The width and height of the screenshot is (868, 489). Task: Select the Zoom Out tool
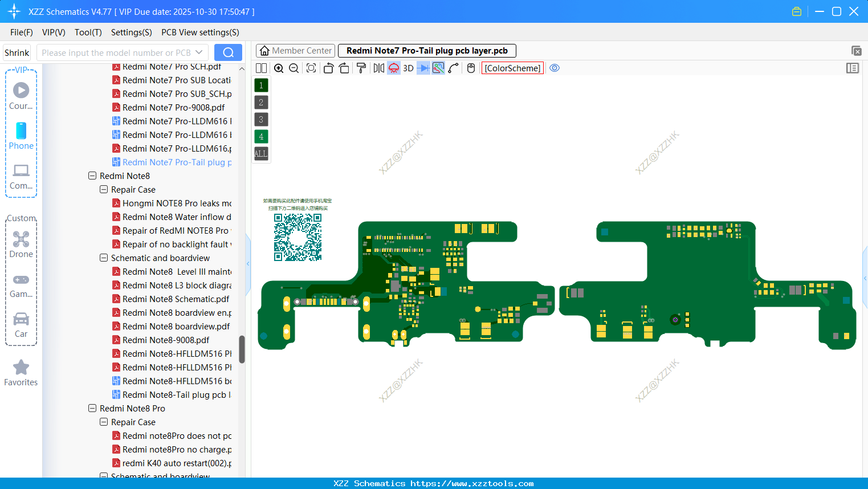coord(293,68)
